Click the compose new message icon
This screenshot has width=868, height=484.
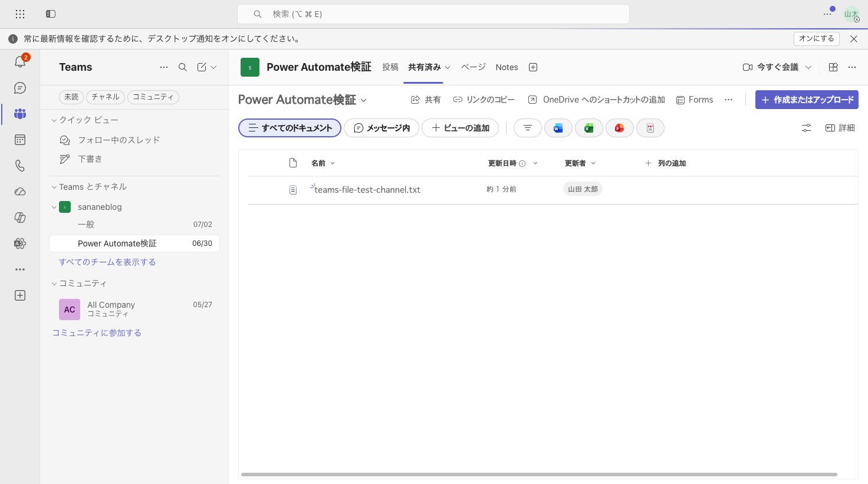tap(202, 67)
